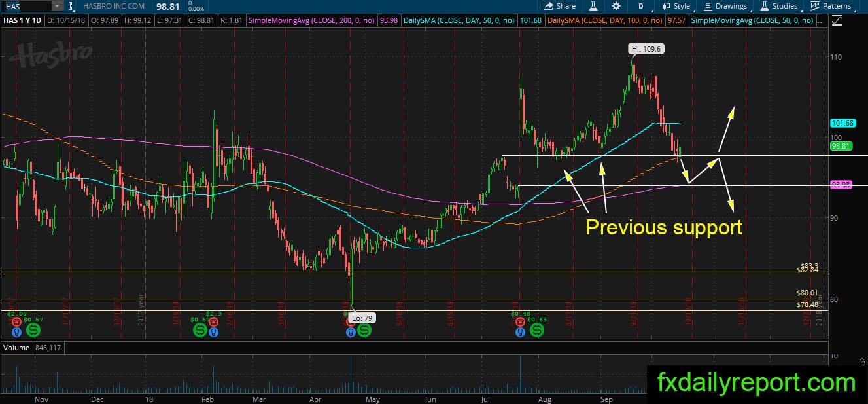This screenshot has height=404, width=868.
Task: Click the 200-period SimpleMovingAvg study label
Action: (311, 21)
